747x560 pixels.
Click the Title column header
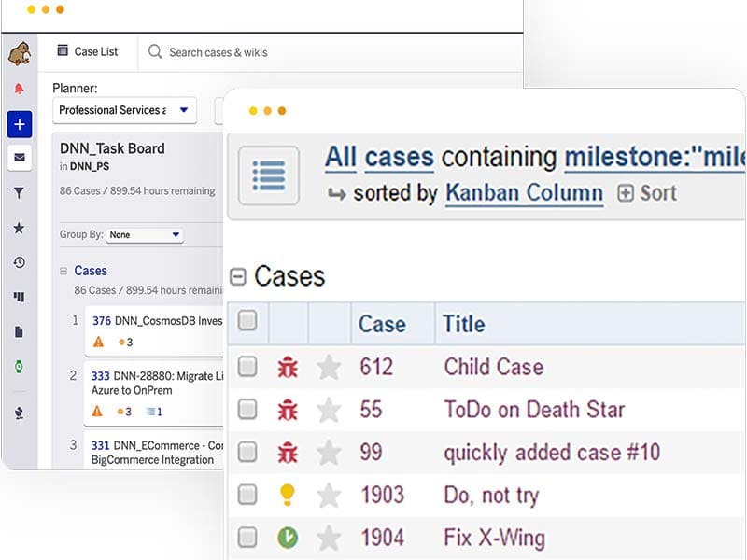[x=464, y=324]
